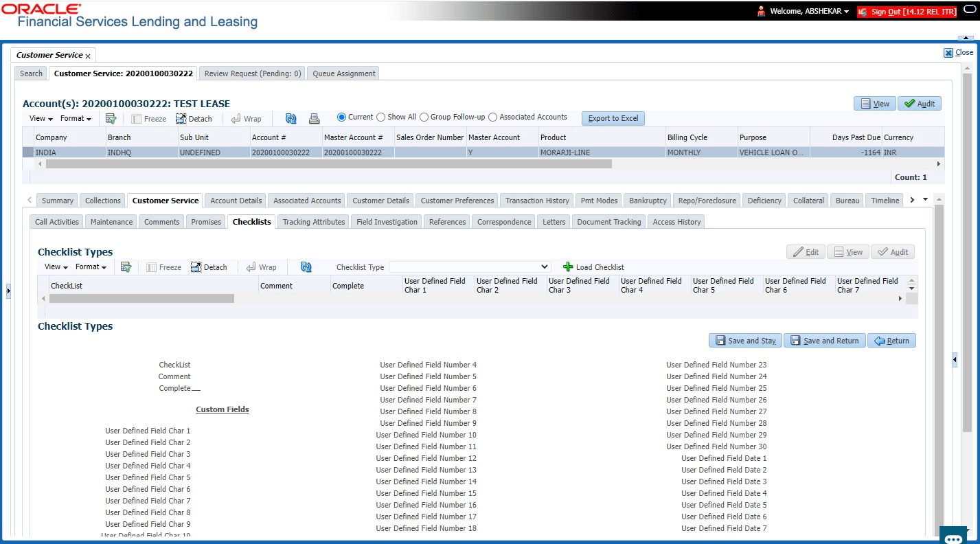Click the MORARJI-LINE product cell
980x544 pixels.
click(601, 152)
